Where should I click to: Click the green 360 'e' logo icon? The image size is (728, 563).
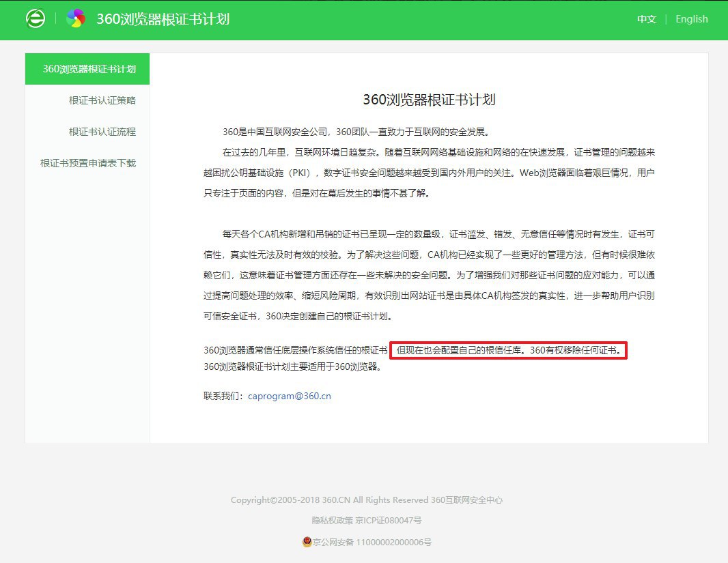[x=35, y=19]
